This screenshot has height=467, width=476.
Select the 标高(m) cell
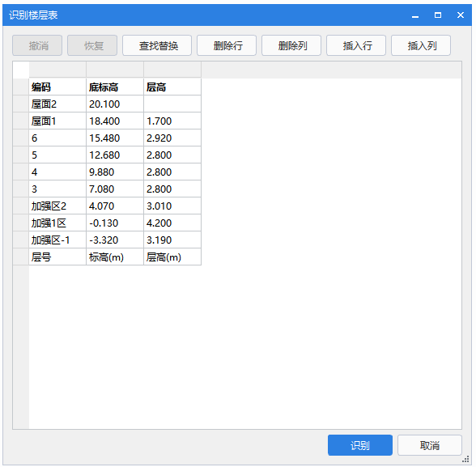[115, 257]
